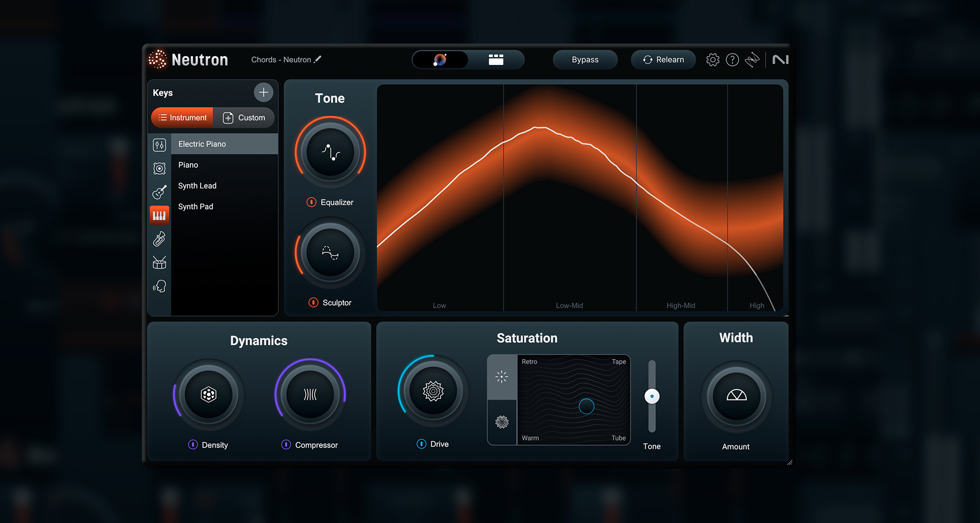Click the Drive knob
Viewport: 980px width, 523px height.
pyautogui.click(x=433, y=391)
